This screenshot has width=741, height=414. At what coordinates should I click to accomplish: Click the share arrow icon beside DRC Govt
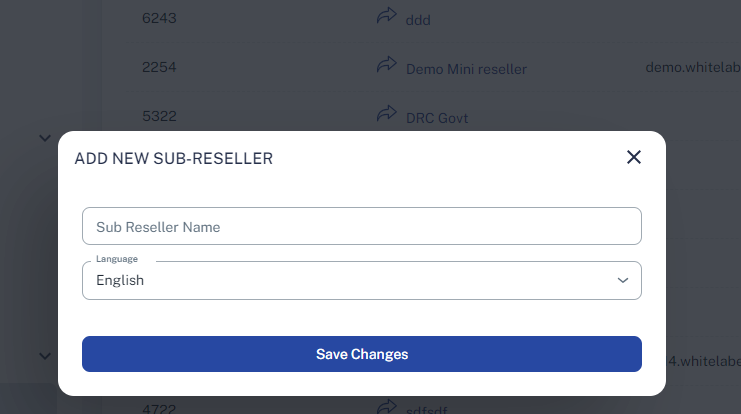pyautogui.click(x=386, y=113)
